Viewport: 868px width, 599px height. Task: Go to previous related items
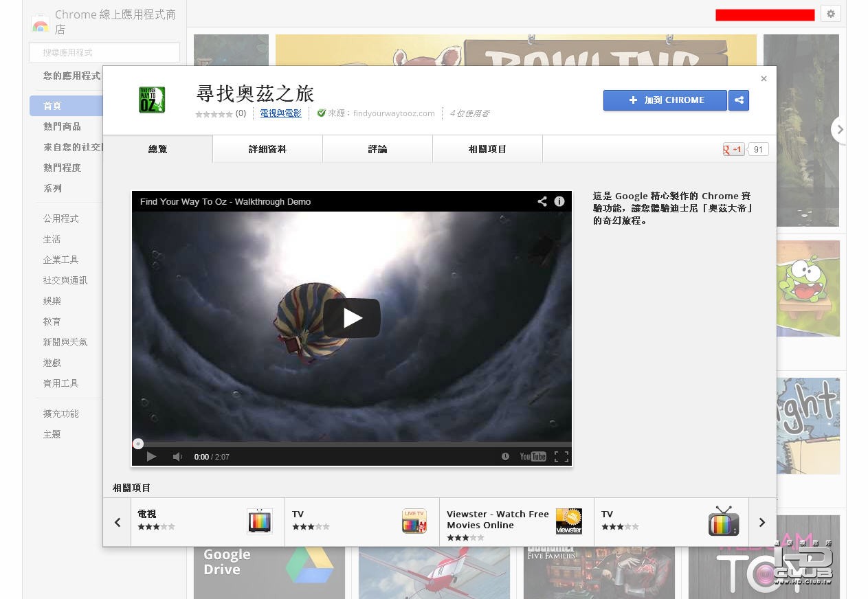117,522
